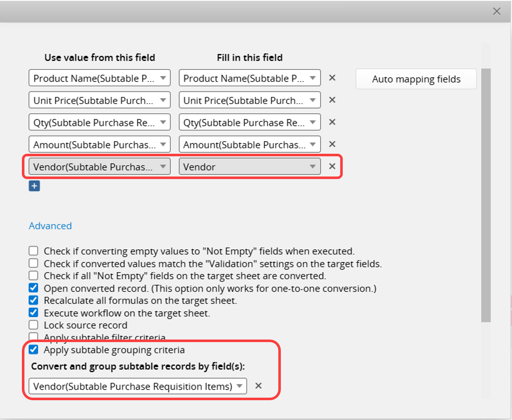Click the dialog vertical scrollbar
This screenshot has height=420, width=512.
[486, 194]
